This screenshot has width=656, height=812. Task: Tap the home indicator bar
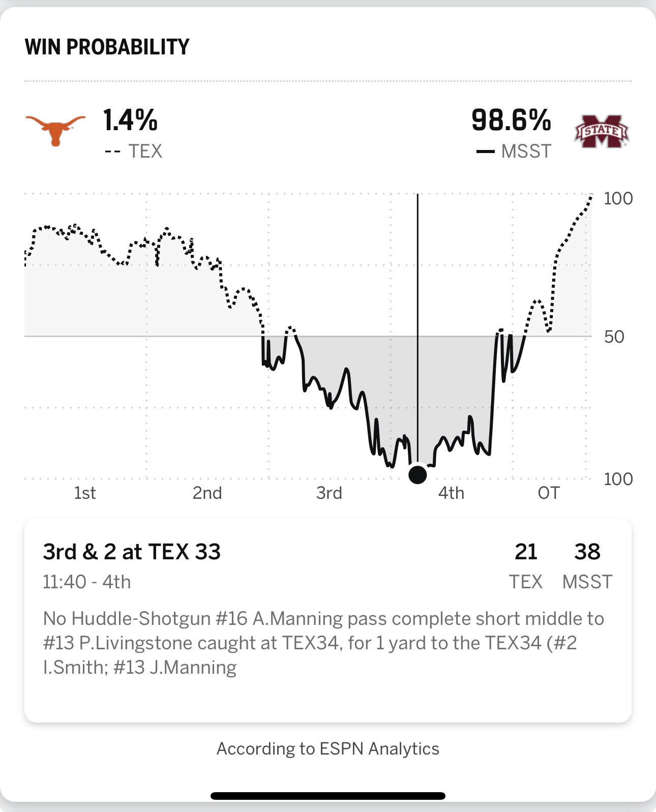click(x=328, y=796)
